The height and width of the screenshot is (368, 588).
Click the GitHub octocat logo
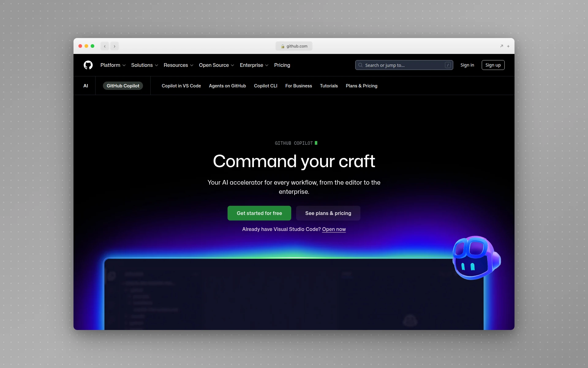point(88,65)
